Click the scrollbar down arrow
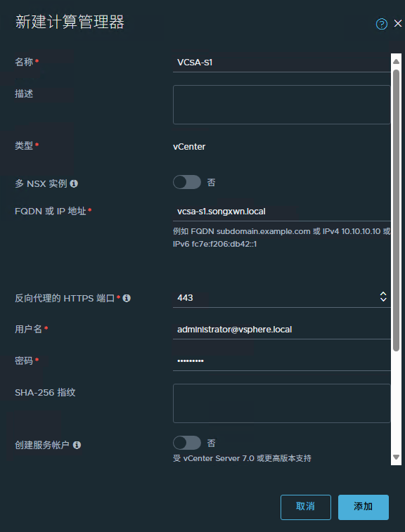 pos(396,457)
